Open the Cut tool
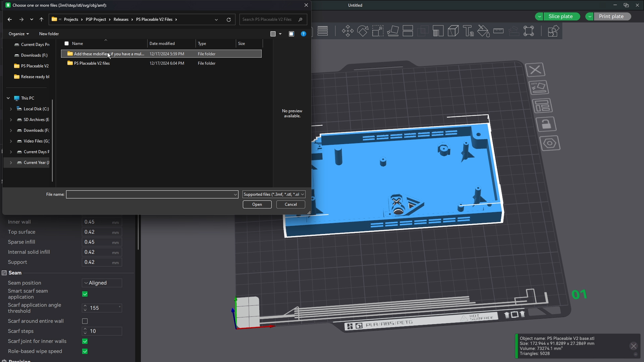This screenshot has height=362, width=644. 408,31
